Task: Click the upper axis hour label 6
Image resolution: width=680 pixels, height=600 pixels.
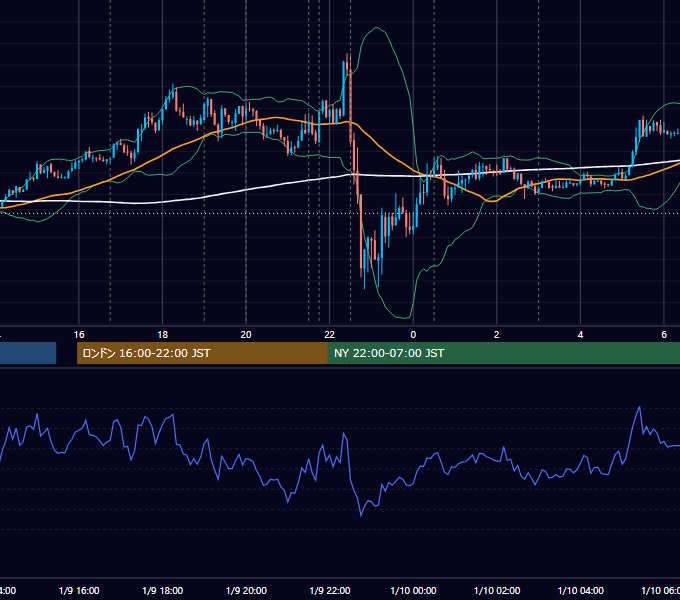Action: pyautogui.click(x=664, y=335)
